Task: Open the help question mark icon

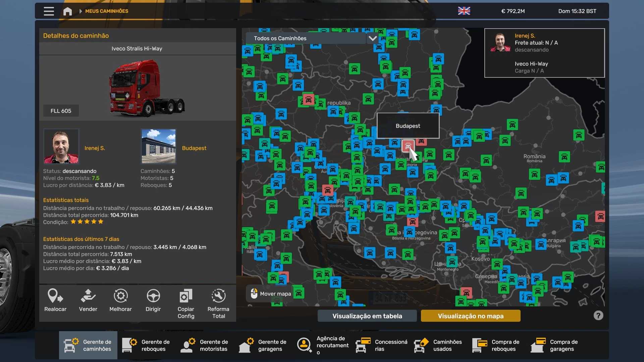Action: pyautogui.click(x=598, y=315)
